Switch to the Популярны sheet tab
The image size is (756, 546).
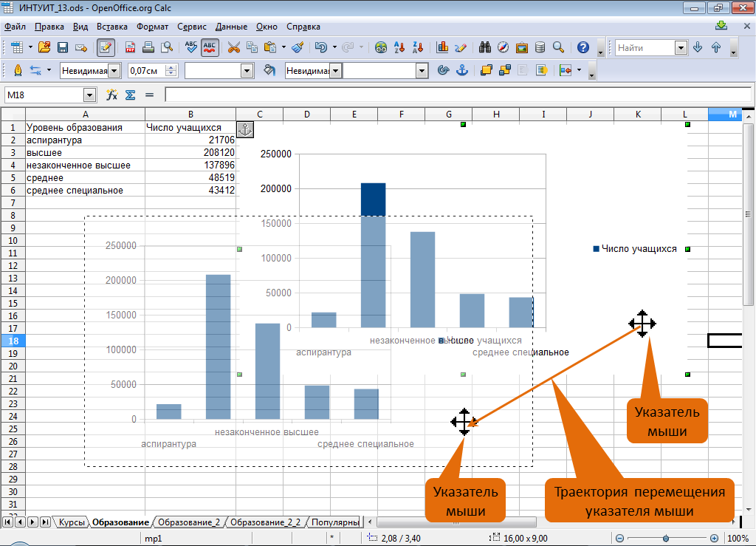coord(336,522)
